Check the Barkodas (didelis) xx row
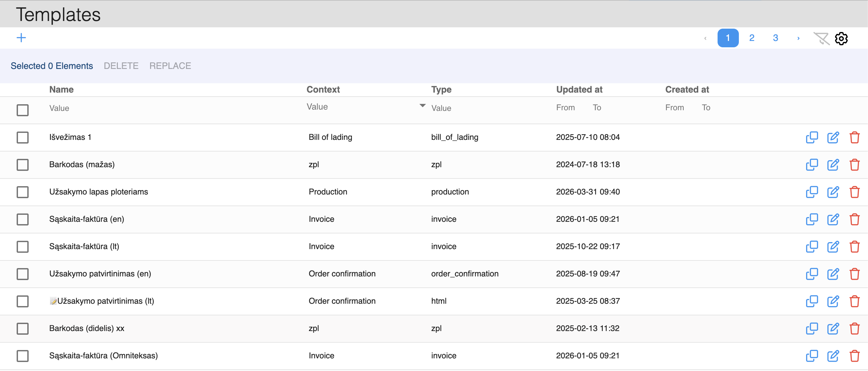The image size is (868, 371). click(23, 328)
